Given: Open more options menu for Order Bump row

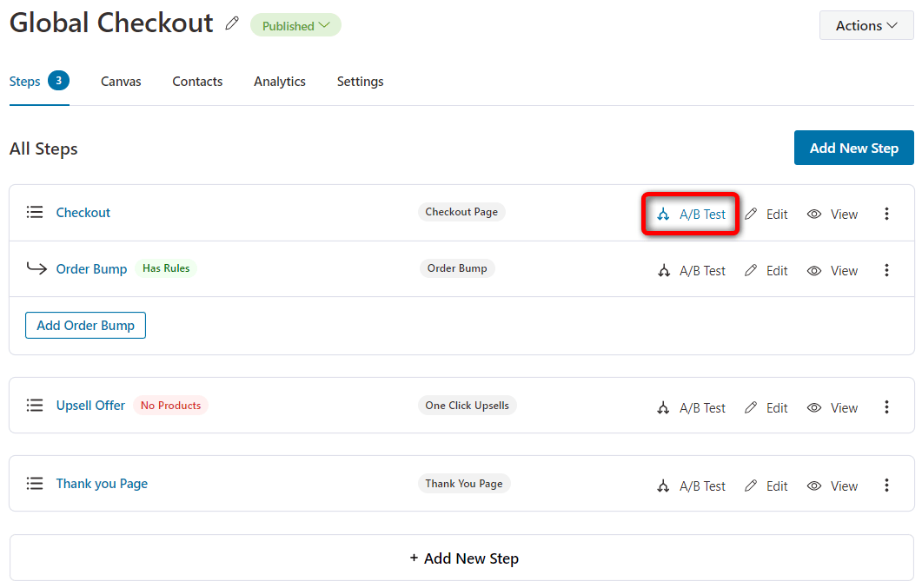Looking at the screenshot, I should pos(886,270).
